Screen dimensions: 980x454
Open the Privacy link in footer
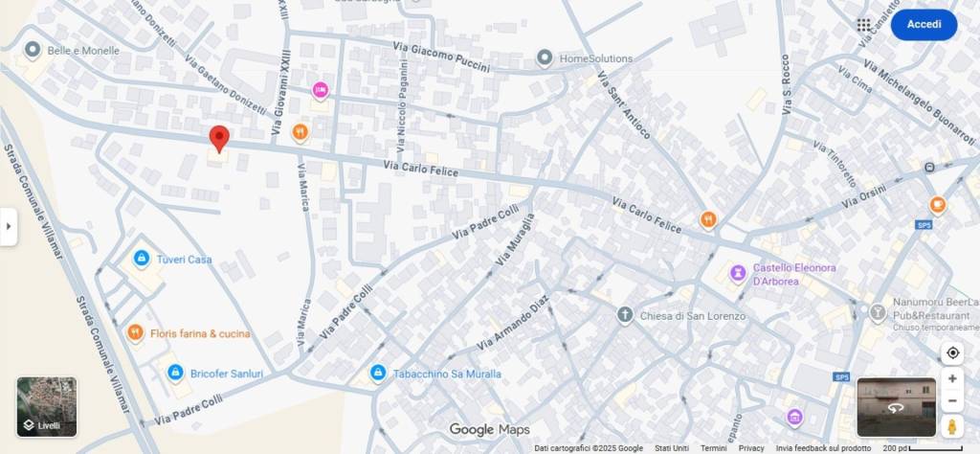[x=751, y=448]
